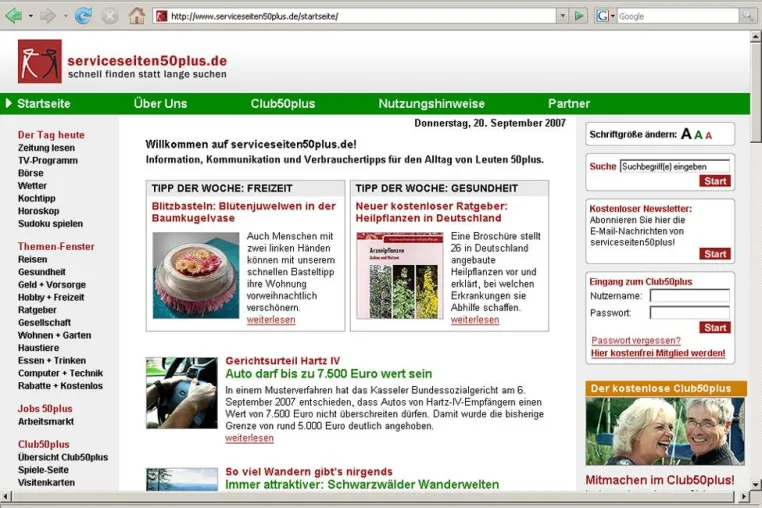This screenshot has height=508, width=762.
Task: Click the Nutzername input field
Action: coord(690,296)
